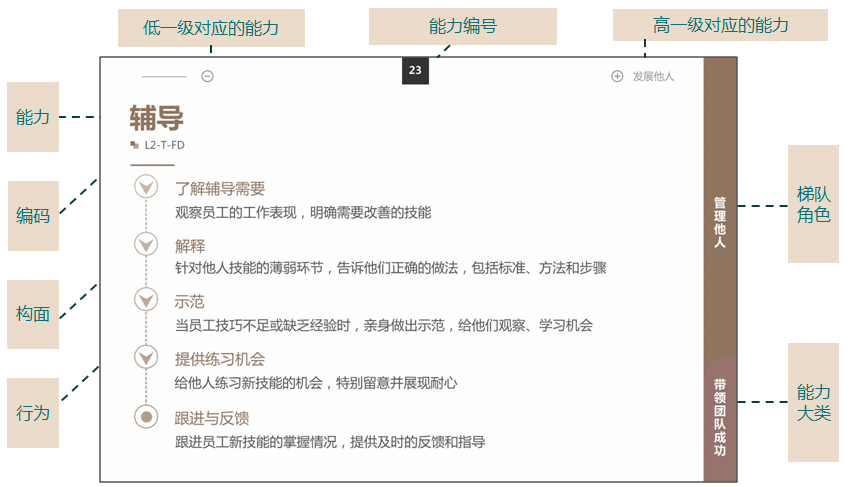This screenshot has height=487, width=853.
Task: Click the minus circle icon near top left
Action: tap(207, 76)
